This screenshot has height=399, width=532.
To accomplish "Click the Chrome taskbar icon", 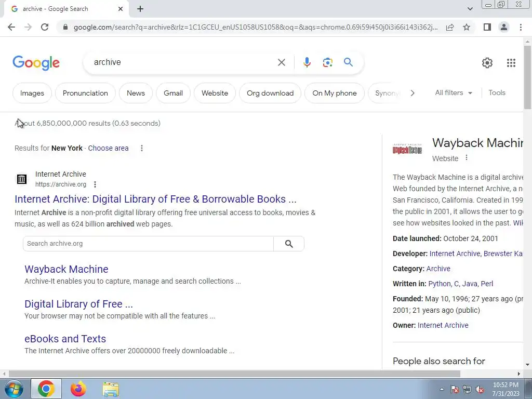I will pyautogui.click(x=46, y=389).
